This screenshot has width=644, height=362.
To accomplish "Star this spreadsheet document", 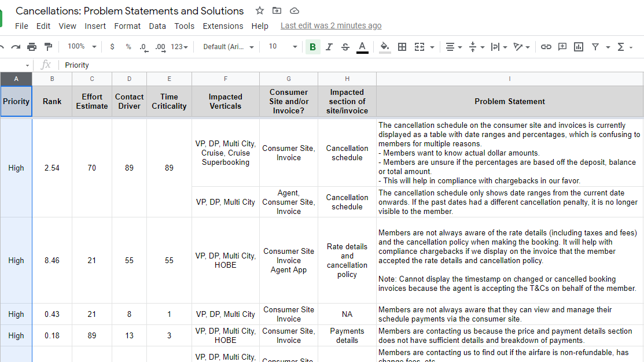I will click(x=260, y=10).
